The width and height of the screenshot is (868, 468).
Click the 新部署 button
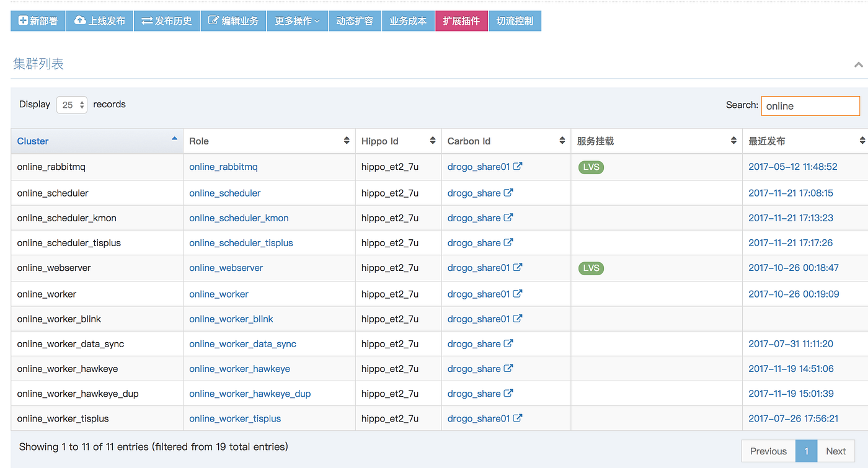tap(38, 20)
